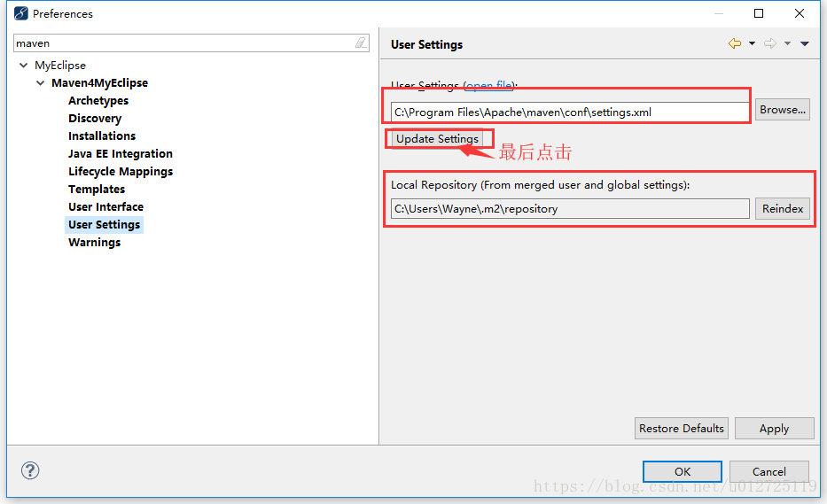827x504 pixels.
Task: Minimize the Preferences window
Action: (x=718, y=13)
